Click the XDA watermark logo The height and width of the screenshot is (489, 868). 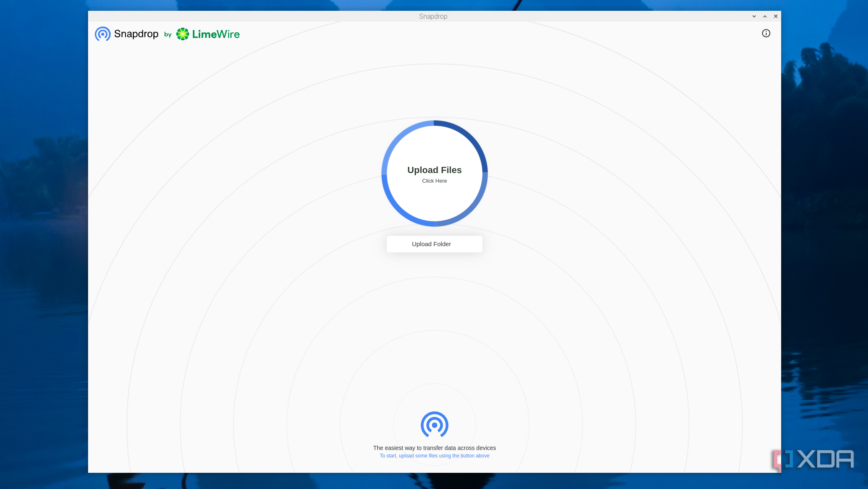(x=813, y=460)
